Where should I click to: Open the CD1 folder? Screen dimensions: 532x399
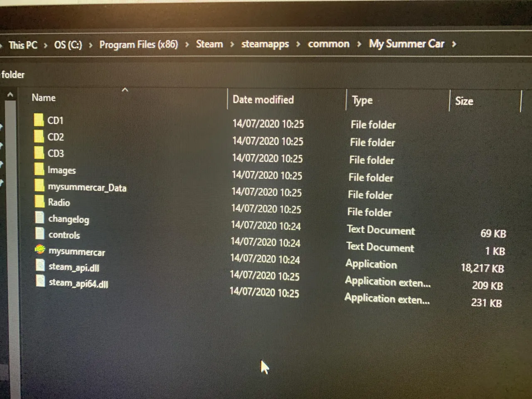coord(55,121)
